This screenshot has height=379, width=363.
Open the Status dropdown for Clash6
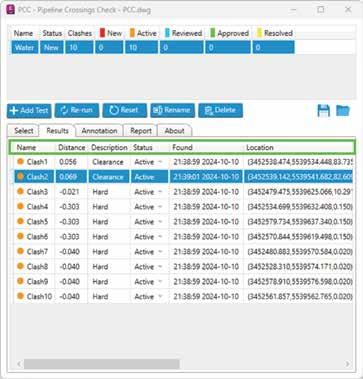coord(160,237)
